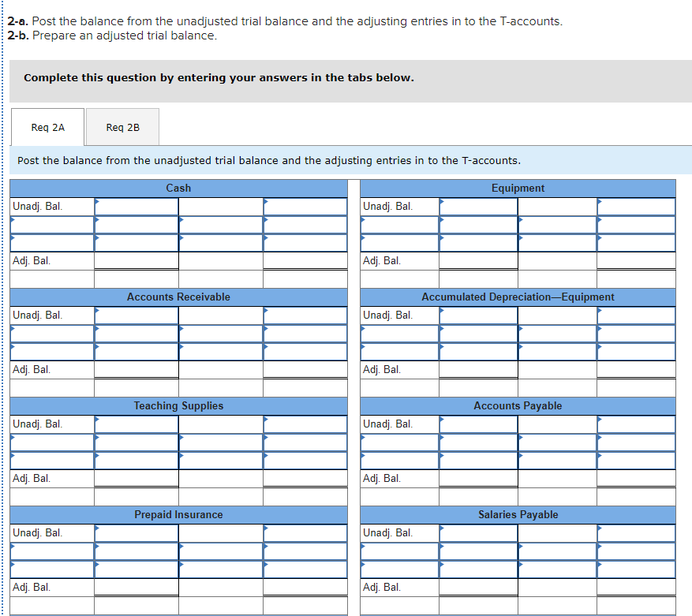Open Teaching Supplies first adjustment row credit label dropdown
Screen dimensions: 692x616
point(221,442)
